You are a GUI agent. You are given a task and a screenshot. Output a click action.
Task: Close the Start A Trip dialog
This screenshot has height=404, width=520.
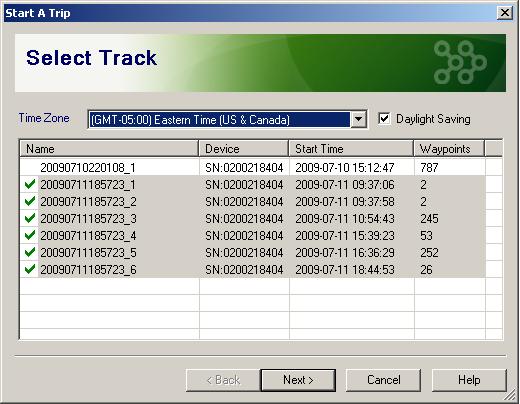pyautogui.click(x=505, y=13)
